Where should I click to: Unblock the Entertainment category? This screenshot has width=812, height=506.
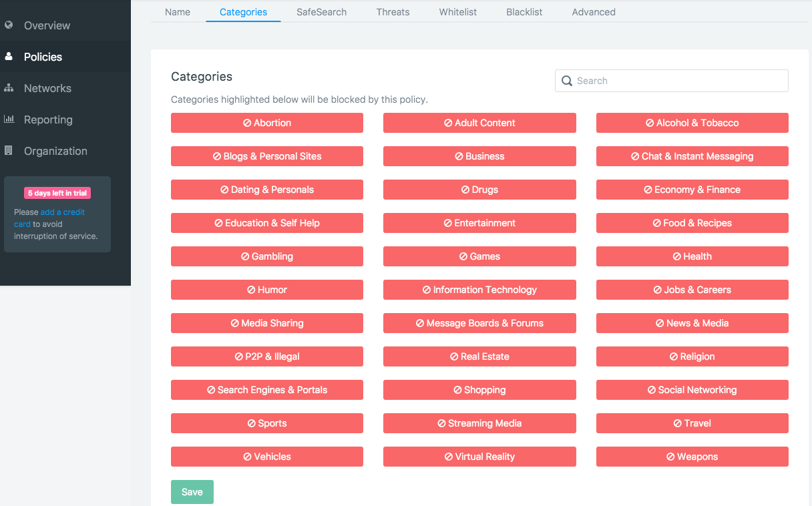(479, 223)
